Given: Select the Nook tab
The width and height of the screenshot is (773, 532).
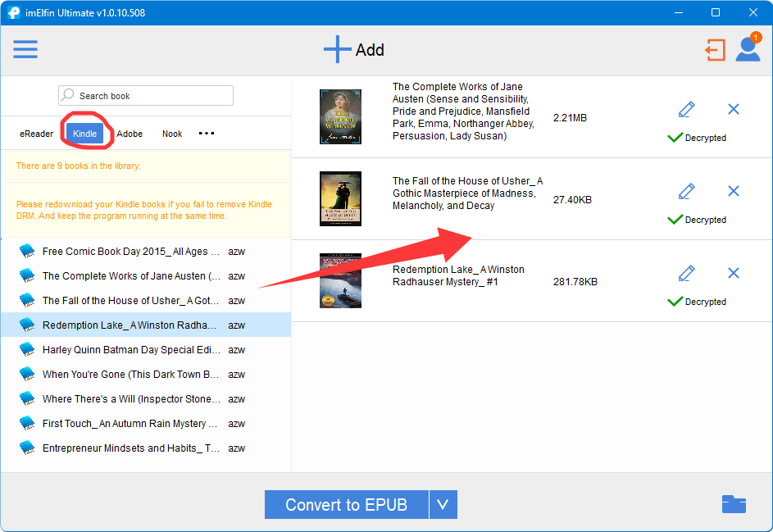Looking at the screenshot, I should [171, 133].
